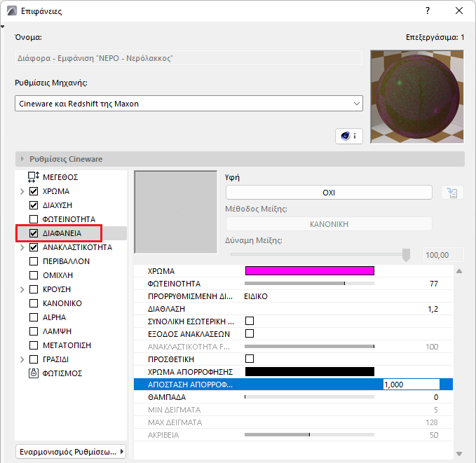Click the gray texture preview box
Viewport: 476px width, 463px height.
coord(176,212)
